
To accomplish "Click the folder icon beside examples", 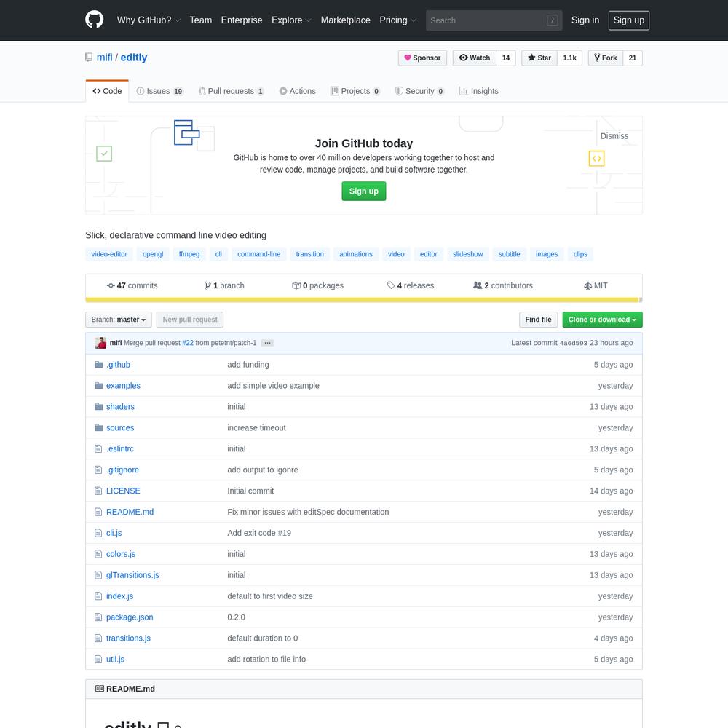I will coord(98,385).
